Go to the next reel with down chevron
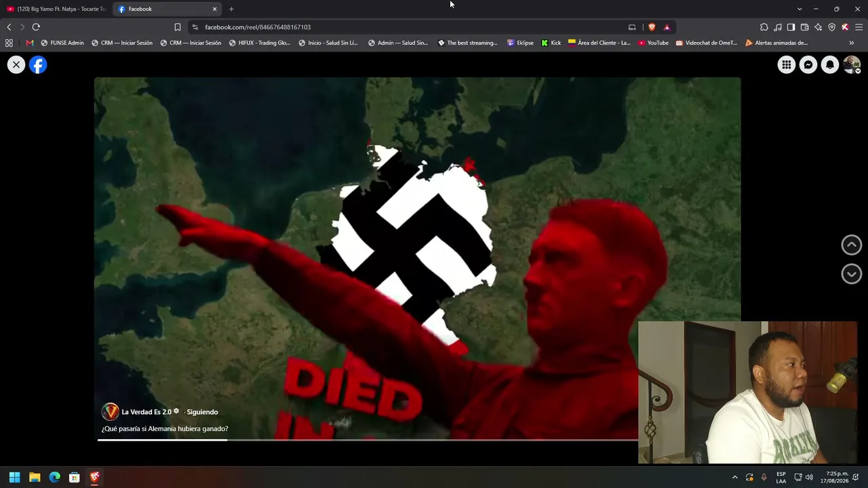The image size is (868, 488). click(x=852, y=274)
